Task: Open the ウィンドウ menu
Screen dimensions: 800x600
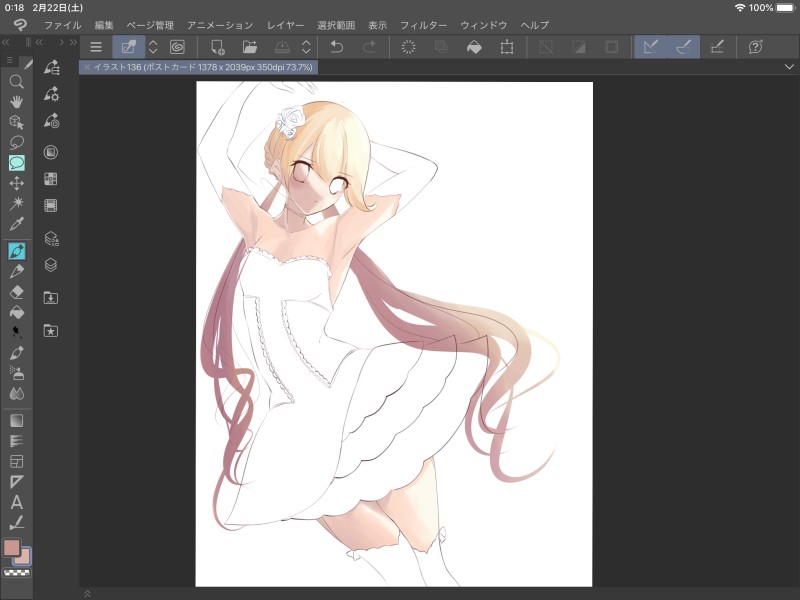Action: click(x=484, y=25)
